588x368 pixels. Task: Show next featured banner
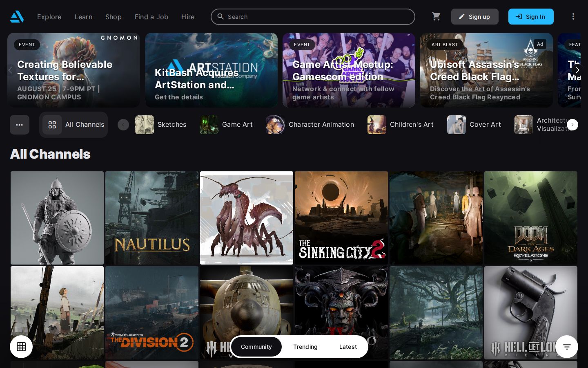(577, 70)
